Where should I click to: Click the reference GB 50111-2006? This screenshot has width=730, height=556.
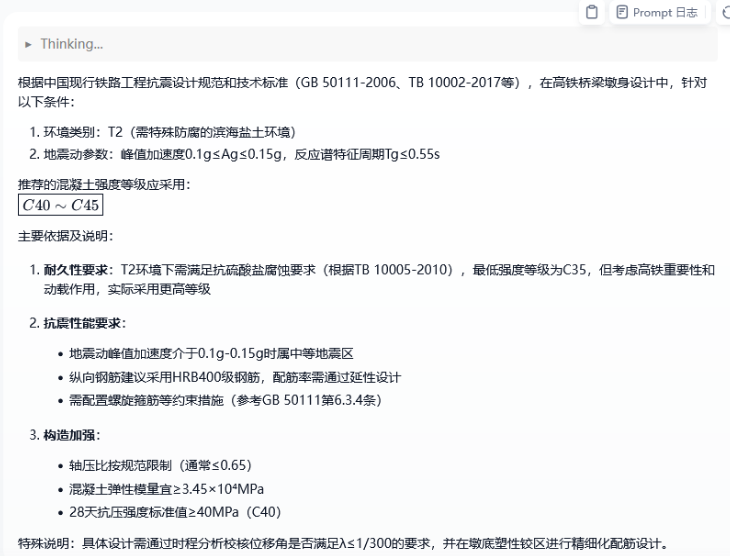point(348,82)
